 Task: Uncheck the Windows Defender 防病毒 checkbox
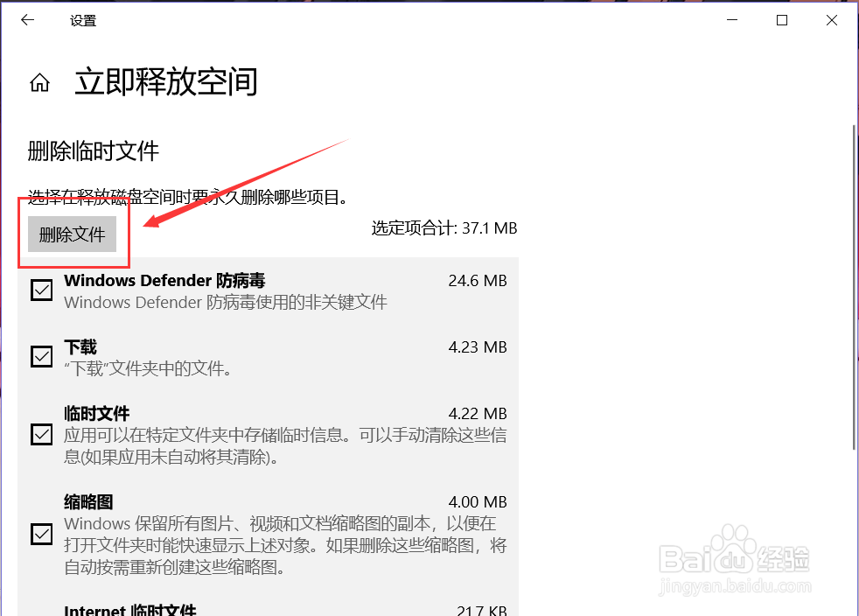tap(40, 290)
